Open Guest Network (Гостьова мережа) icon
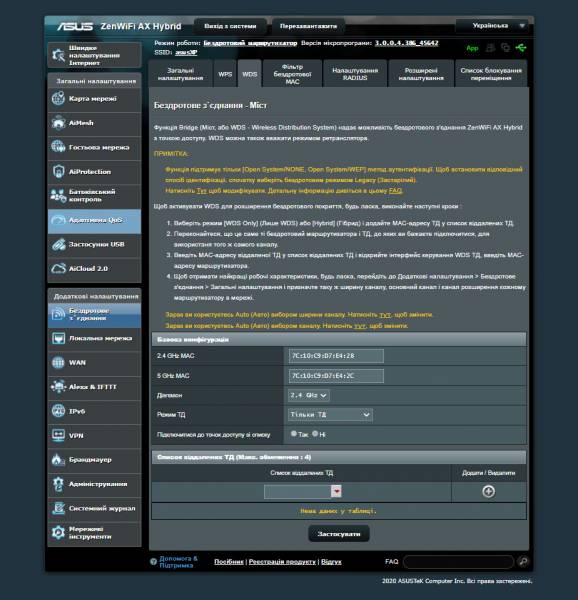This screenshot has width=578, height=600. (59, 147)
